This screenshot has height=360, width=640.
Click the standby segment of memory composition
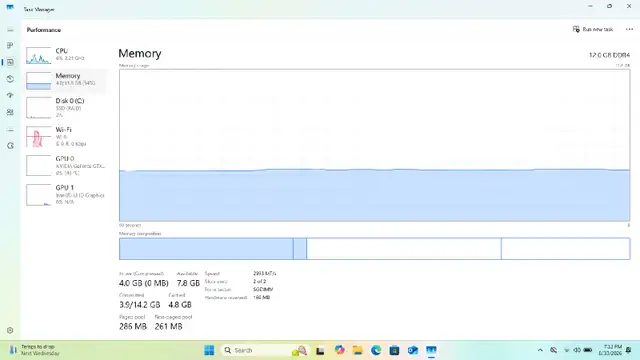404,249
